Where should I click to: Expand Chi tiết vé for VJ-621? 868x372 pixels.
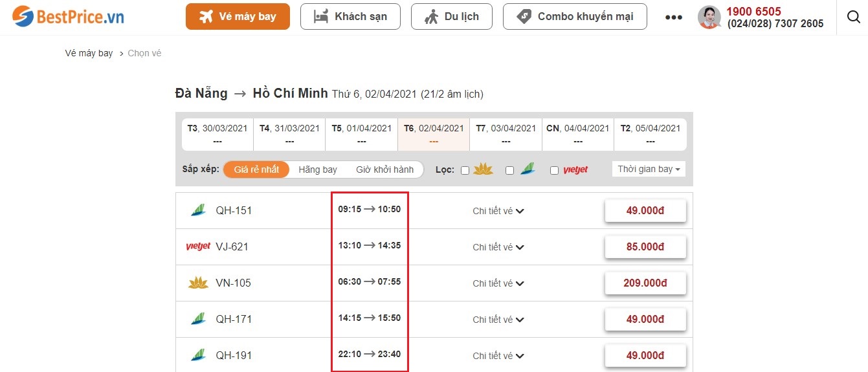498,247
